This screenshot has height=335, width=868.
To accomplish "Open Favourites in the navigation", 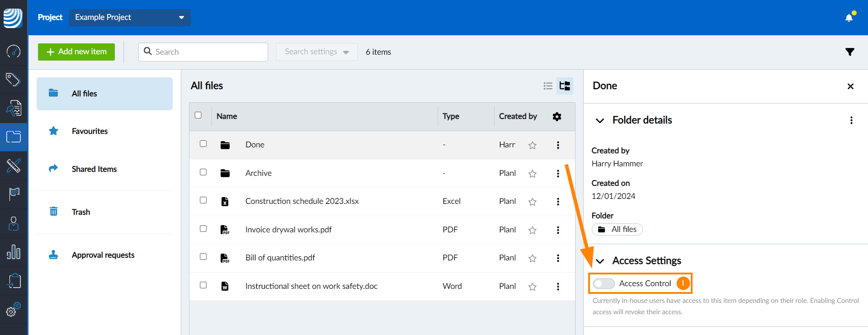I will pos(90,131).
